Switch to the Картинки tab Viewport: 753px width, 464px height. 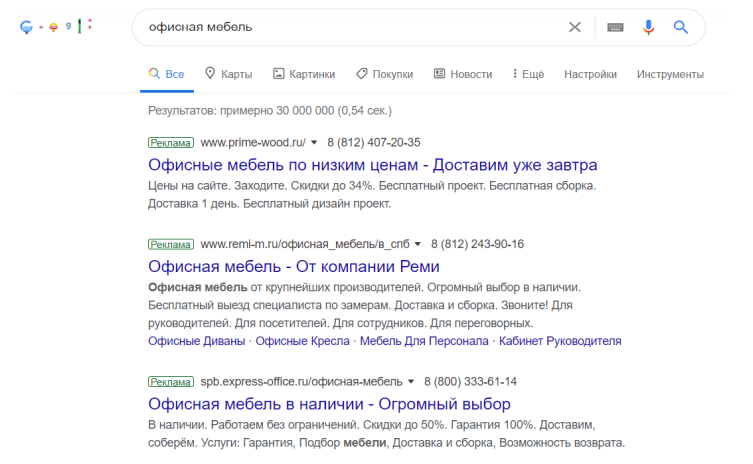click(x=303, y=74)
